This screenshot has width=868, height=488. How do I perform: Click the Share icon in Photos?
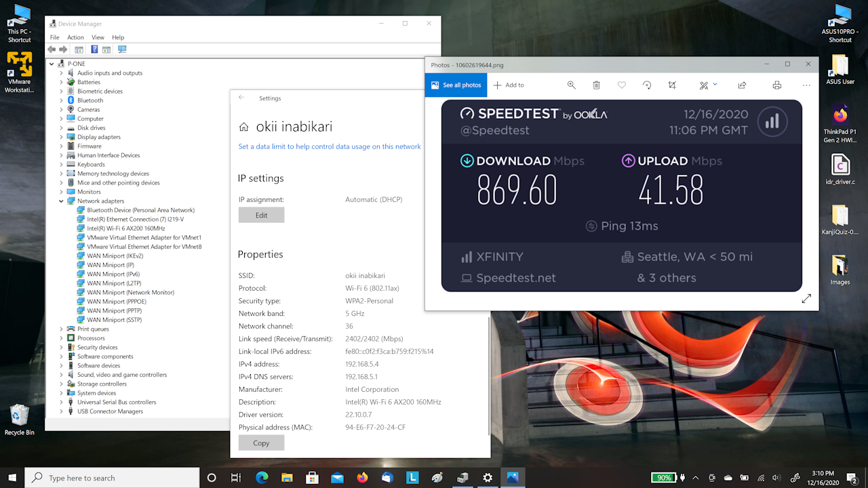742,85
